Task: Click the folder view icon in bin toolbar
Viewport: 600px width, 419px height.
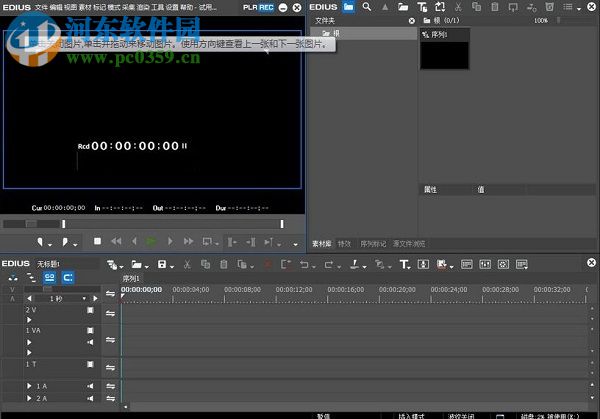Action: point(348,7)
